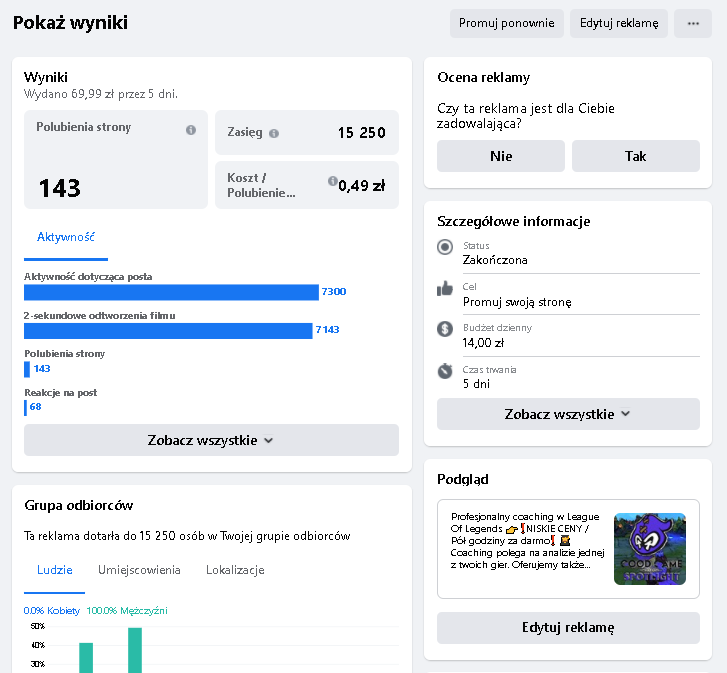727x673 pixels.
Task: Select the Aktywność tab
Action: coord(66,237)
